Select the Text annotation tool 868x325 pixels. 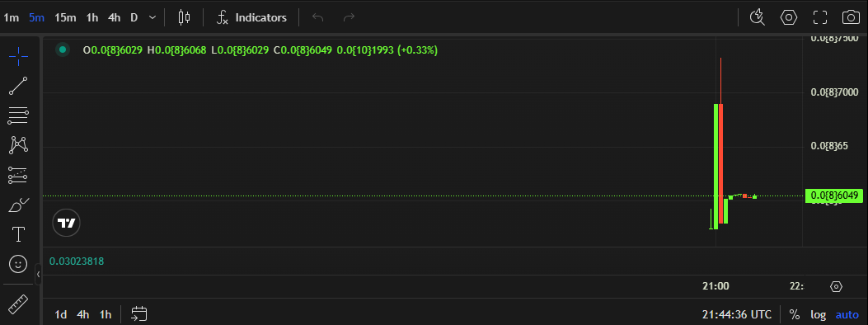(18, 235)
